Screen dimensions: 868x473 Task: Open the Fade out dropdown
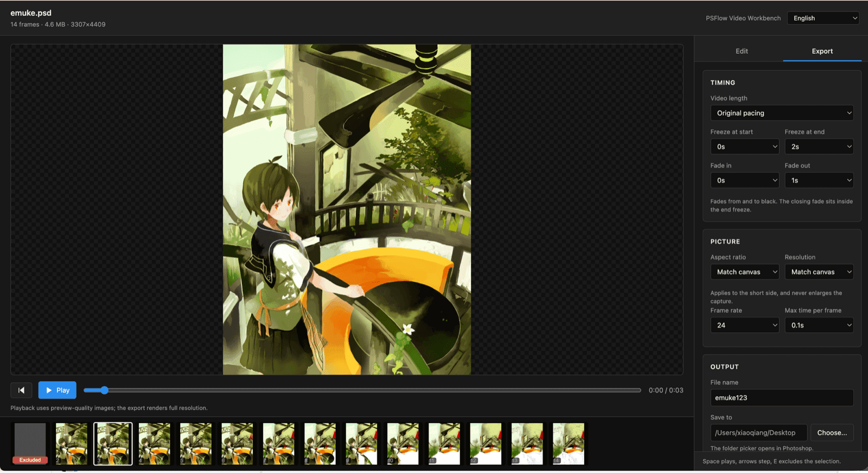819,180
